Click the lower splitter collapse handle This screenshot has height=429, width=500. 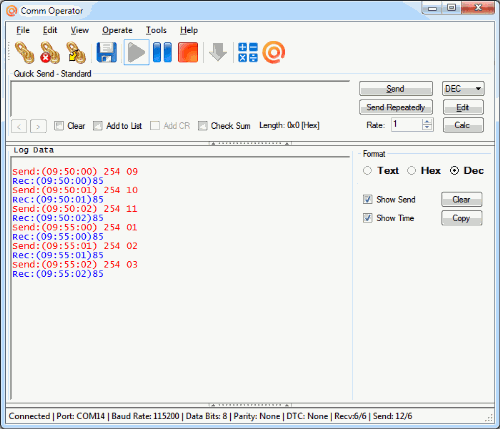[x=250, y=405]
